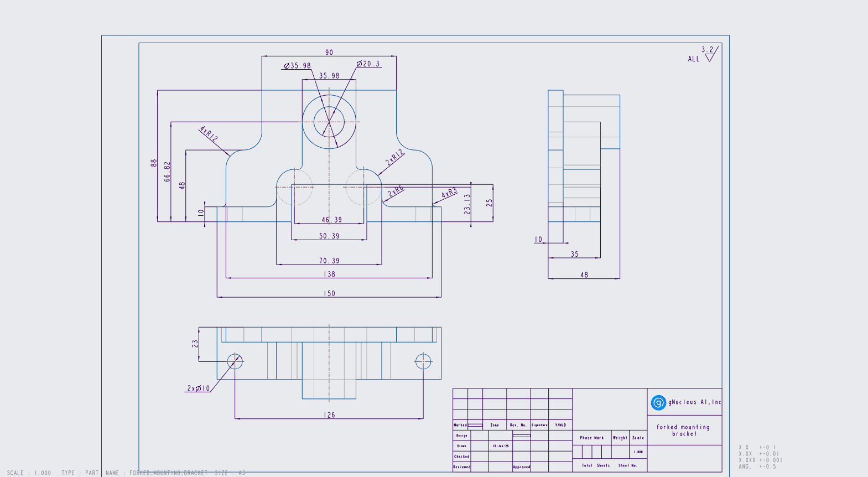Pick the 138 horizontal dimension
This screenshot has width=868, height=477.
329,274
